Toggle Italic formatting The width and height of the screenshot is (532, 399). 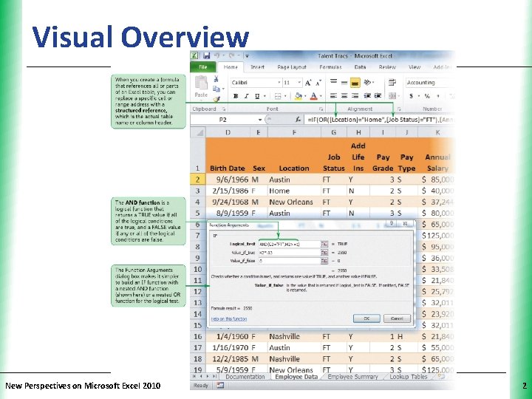tap(246, 96)
